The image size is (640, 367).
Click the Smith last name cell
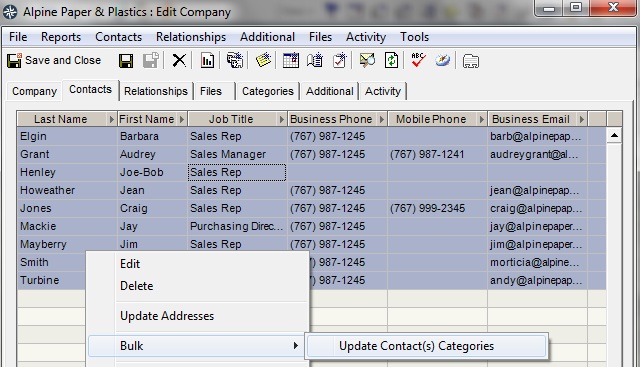click(x=51, y=262)
